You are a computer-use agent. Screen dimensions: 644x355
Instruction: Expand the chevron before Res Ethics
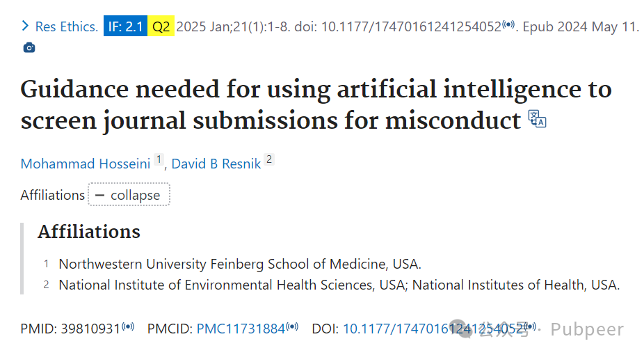(25, 26)
